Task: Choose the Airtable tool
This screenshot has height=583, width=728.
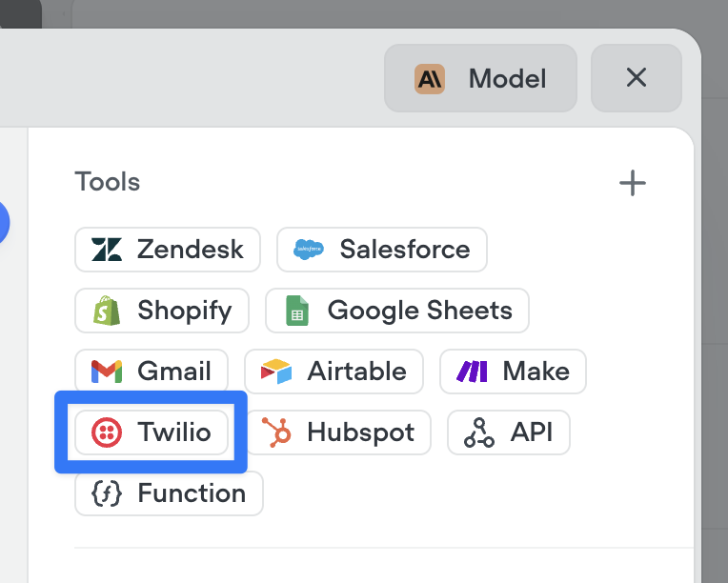Action: coord(334,371)
